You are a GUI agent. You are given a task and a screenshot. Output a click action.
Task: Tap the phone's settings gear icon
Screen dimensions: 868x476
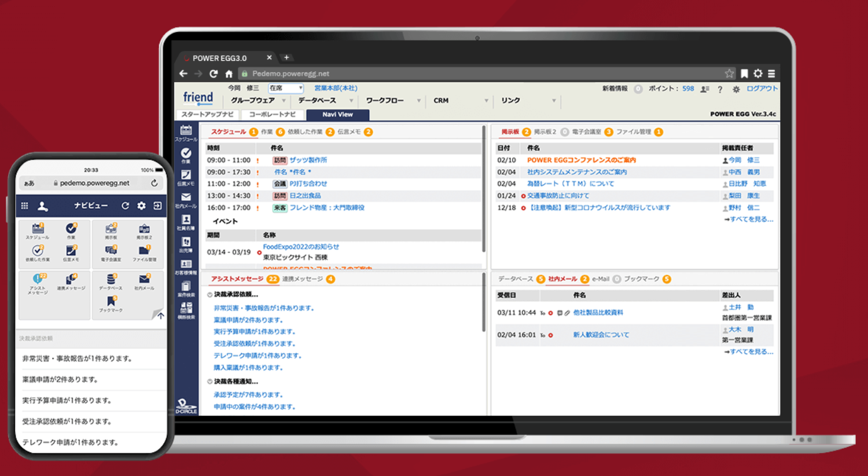(141, 206)
